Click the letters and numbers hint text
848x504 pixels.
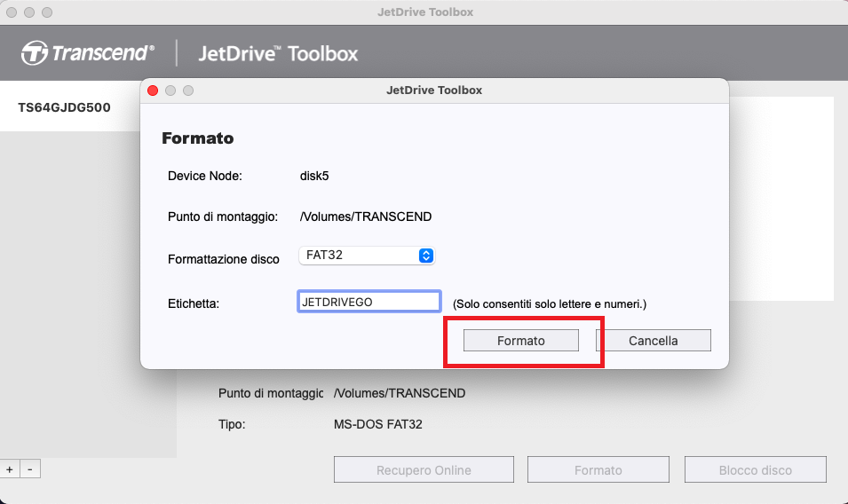pyautogui.click(x=550, y=304)
